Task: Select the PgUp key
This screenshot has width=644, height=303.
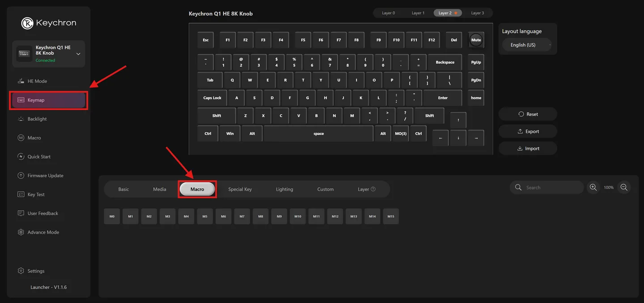Action: pos(476,62)
